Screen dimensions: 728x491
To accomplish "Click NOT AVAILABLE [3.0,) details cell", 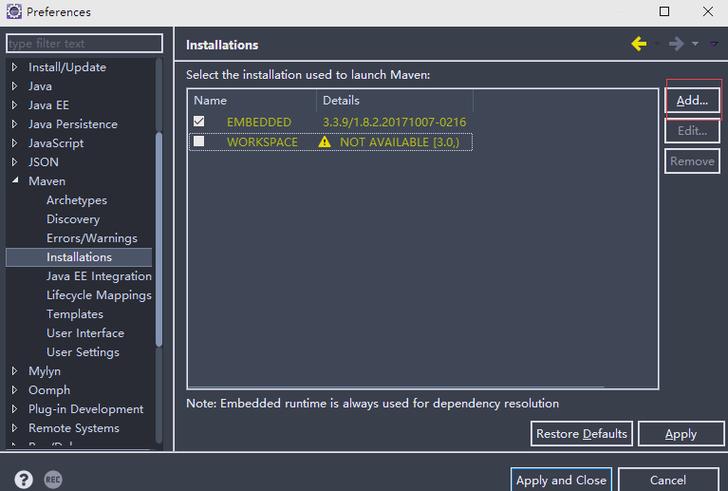I will coord(399,142).
